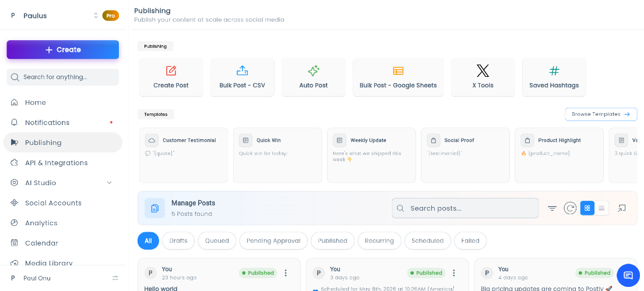Image resolution: width=644 pixels, height=291 pixels.
Task: Open Notifications in sidebar
Action: click(63, 123)
